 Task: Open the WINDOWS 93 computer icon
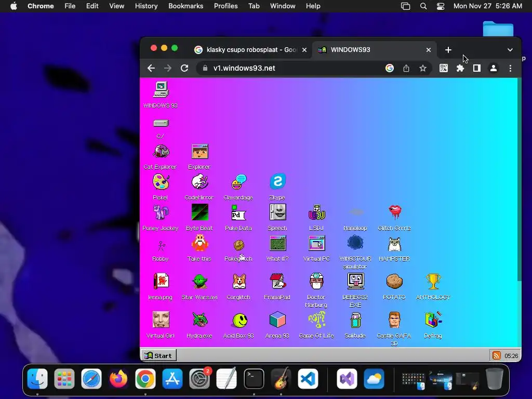point(161,89)
